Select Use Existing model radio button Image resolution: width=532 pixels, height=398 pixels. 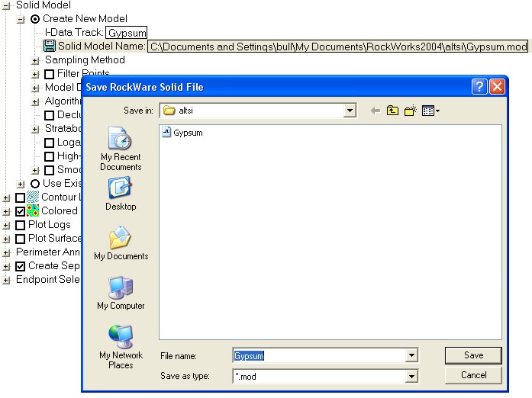click(x=35, y=184)
